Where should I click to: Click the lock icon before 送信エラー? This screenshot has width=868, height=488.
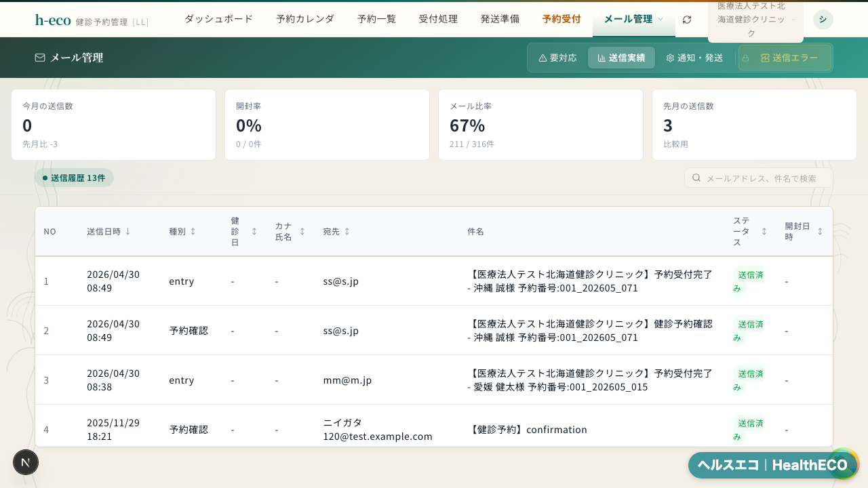point(745,58)
